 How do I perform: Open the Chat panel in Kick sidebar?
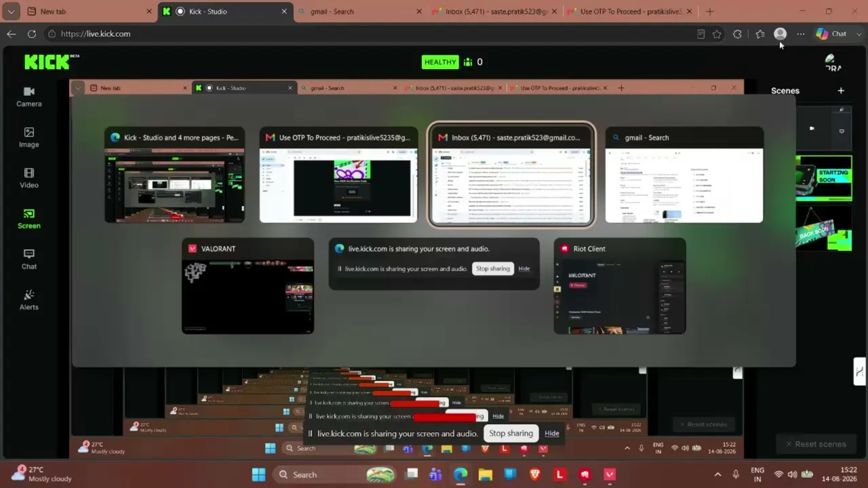pos(29,260)
